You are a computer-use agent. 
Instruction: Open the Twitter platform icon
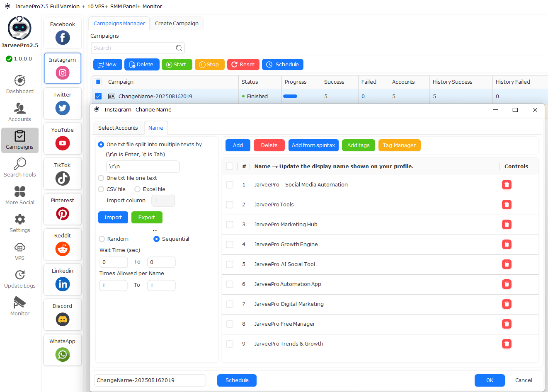[x=63, y=108]
